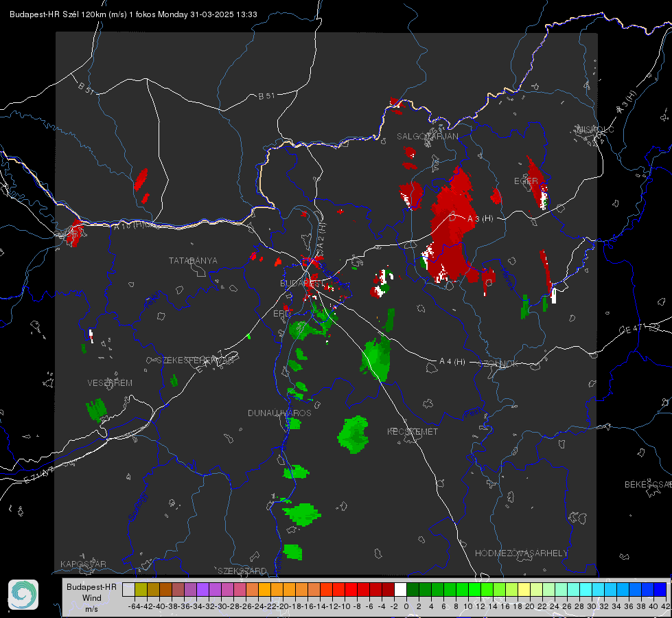
Task: Click the KECSKEMÉT city label
Action: tap(413, 431)
